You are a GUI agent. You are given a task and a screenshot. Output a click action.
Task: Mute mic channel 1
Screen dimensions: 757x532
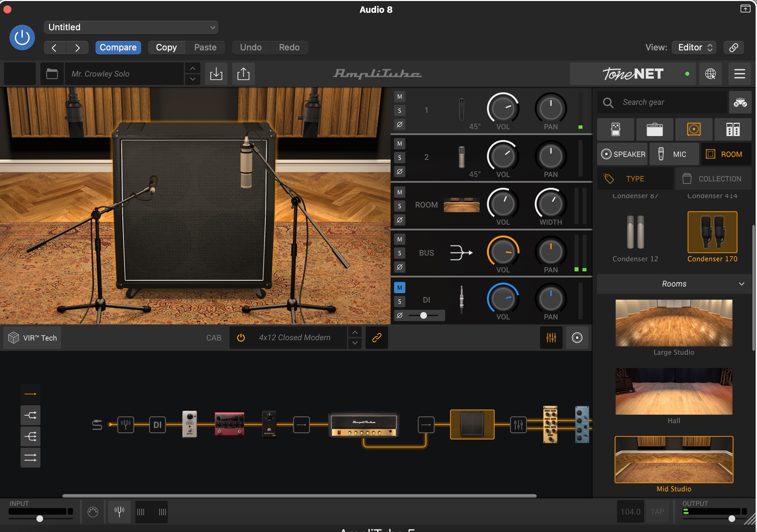click(x=400, y=97)
